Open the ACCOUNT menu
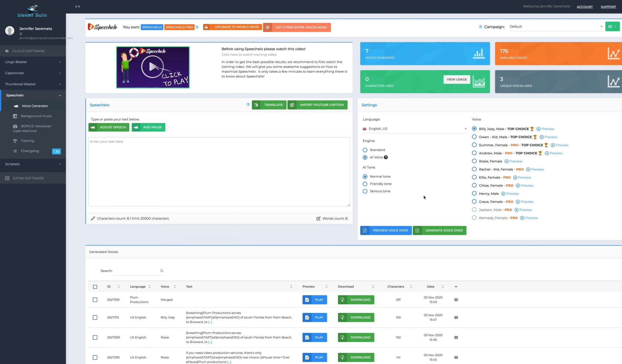 [585, 7]
